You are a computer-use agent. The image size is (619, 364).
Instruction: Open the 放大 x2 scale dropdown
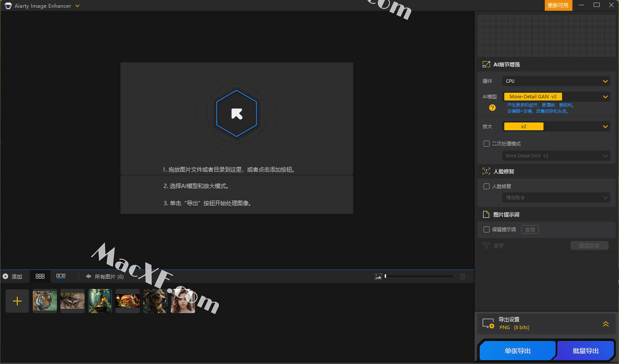[x=556, y=126]
